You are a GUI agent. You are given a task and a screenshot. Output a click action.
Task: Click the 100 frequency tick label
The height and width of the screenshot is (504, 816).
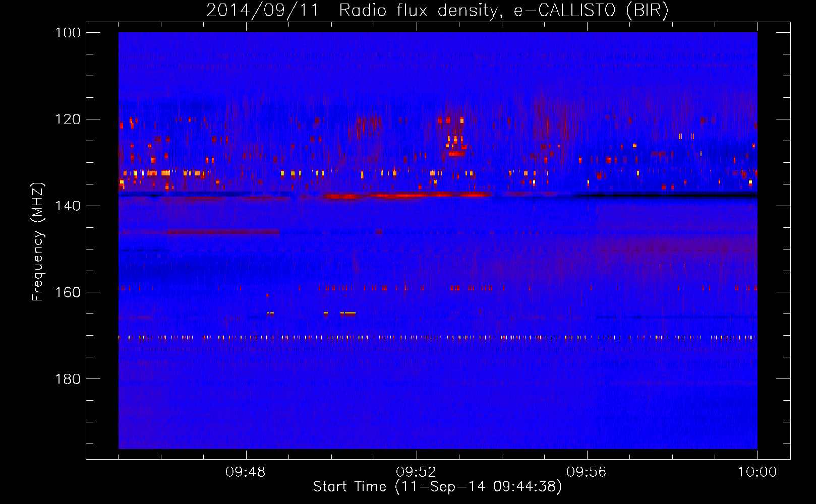click(x=68, y=33)
